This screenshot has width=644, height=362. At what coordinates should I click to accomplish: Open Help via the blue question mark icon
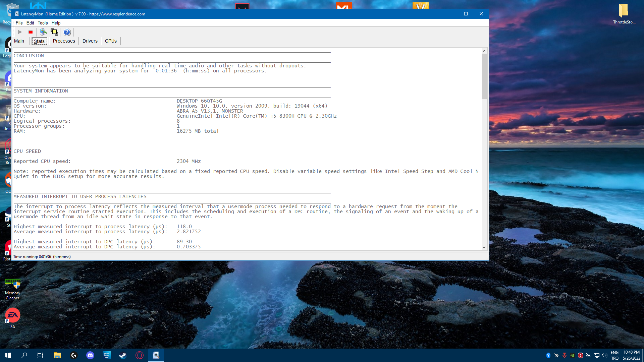pyautogui.click(x=67, y=32)
